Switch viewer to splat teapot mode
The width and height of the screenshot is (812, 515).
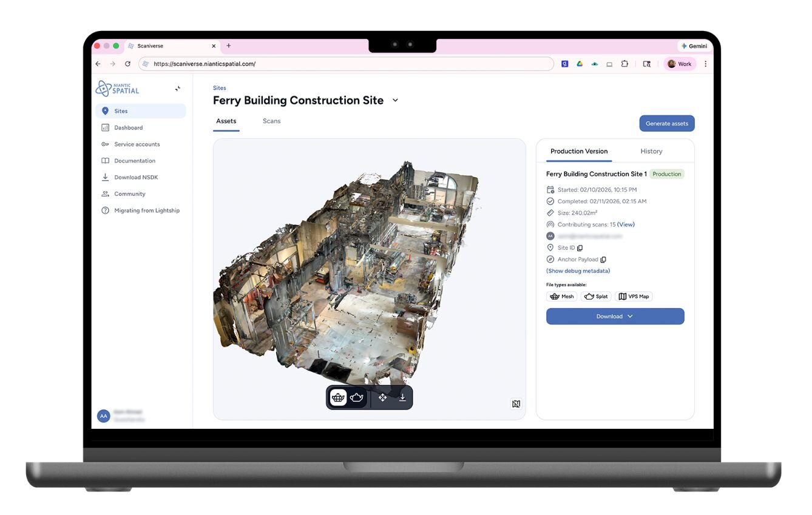(357, 397)
